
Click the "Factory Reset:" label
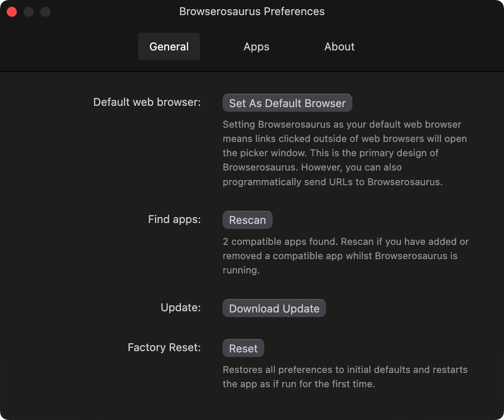click(x=164, y=347)
